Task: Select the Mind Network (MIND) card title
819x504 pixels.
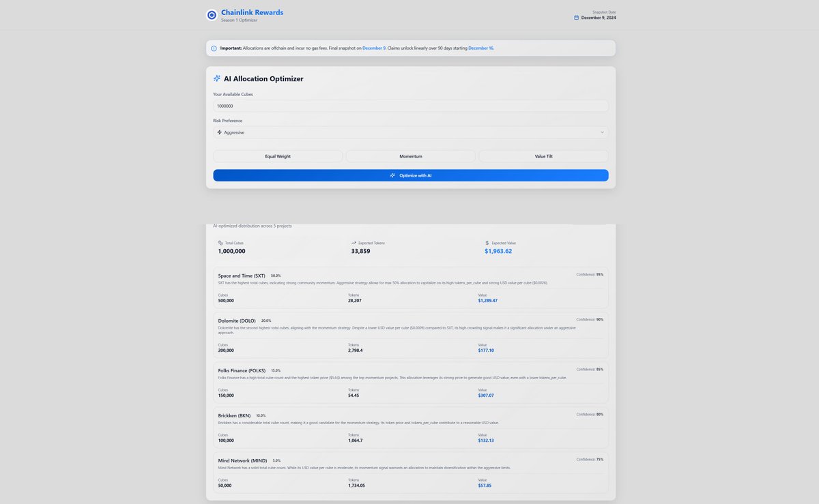Action: click(242, 460)
